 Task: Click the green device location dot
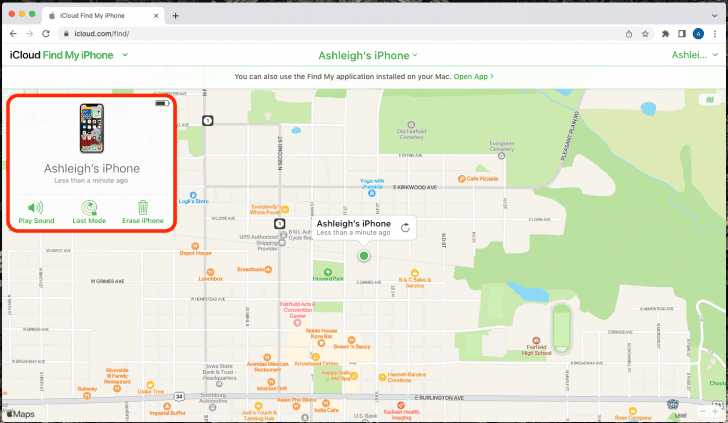pos(364,256)
